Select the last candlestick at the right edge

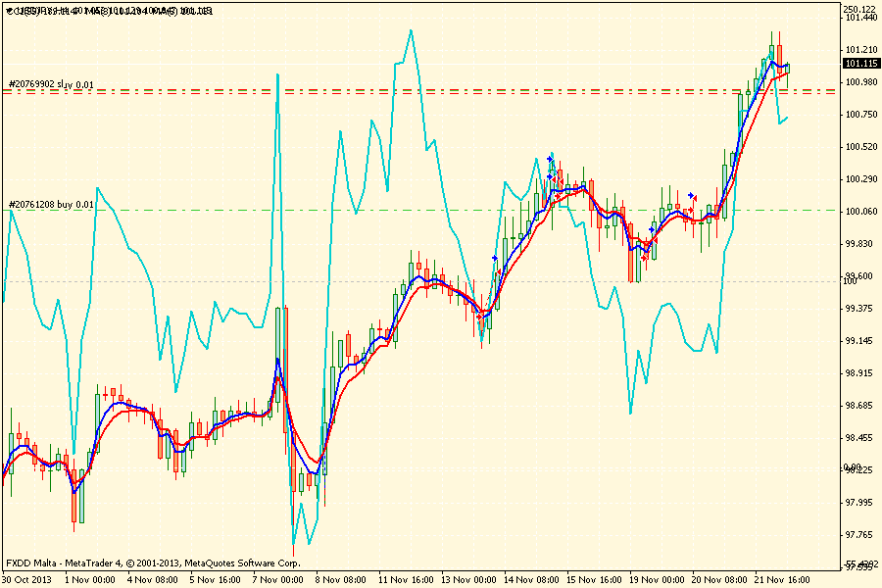click(787, 68)
